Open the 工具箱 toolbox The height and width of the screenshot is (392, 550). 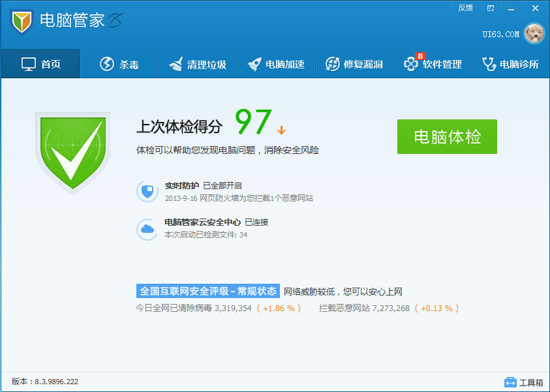524,382
